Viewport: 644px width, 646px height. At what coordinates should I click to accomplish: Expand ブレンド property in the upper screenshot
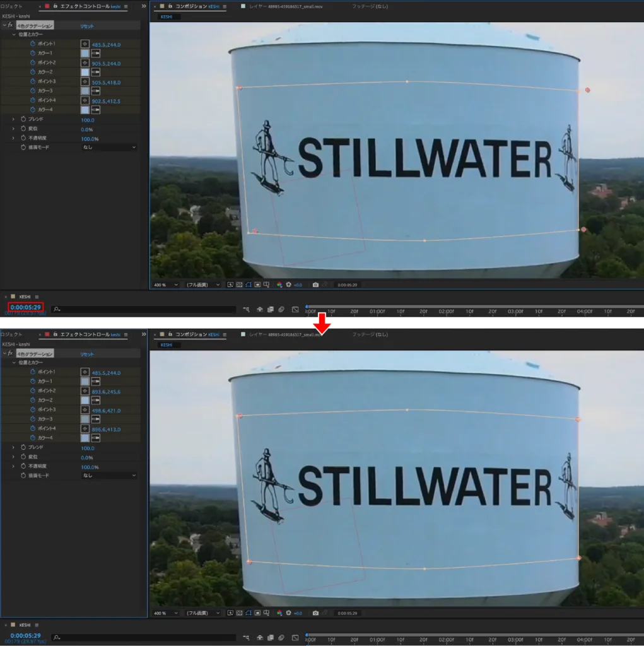tap(14, 119)
